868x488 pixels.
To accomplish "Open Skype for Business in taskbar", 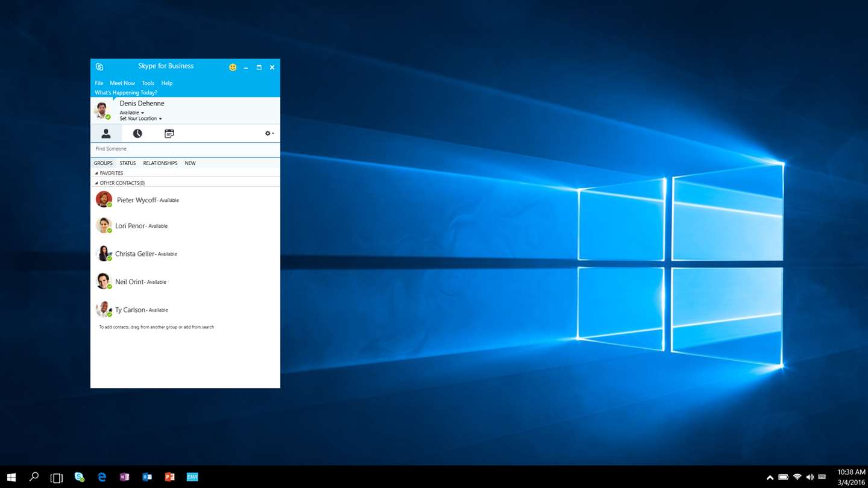I will tap(79, 477).
